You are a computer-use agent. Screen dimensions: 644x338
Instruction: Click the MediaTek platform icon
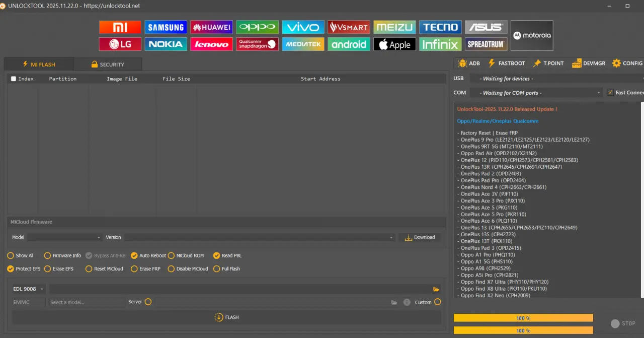coord(303,44)
